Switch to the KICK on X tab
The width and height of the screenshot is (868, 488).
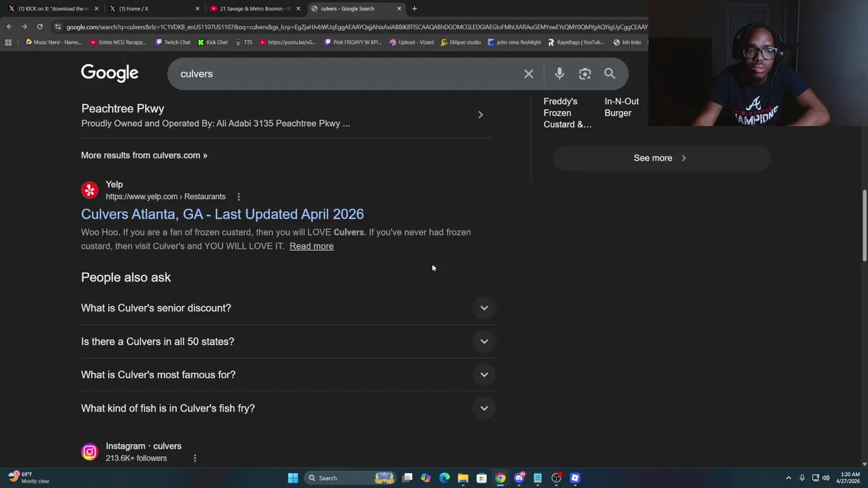(53, 9)
